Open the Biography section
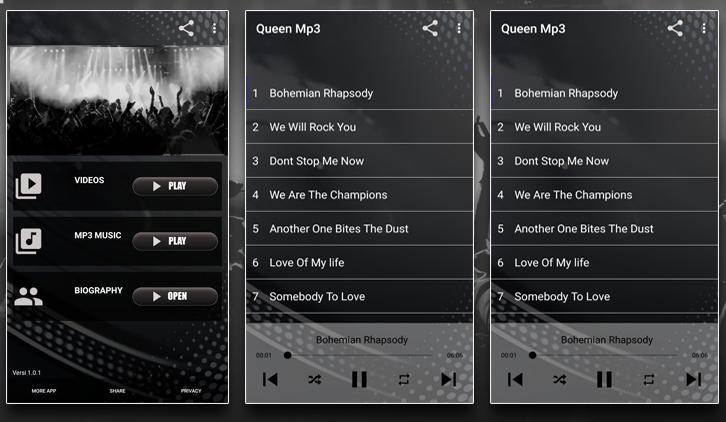Viewport: 726px width, 422px height. [175, 296]
